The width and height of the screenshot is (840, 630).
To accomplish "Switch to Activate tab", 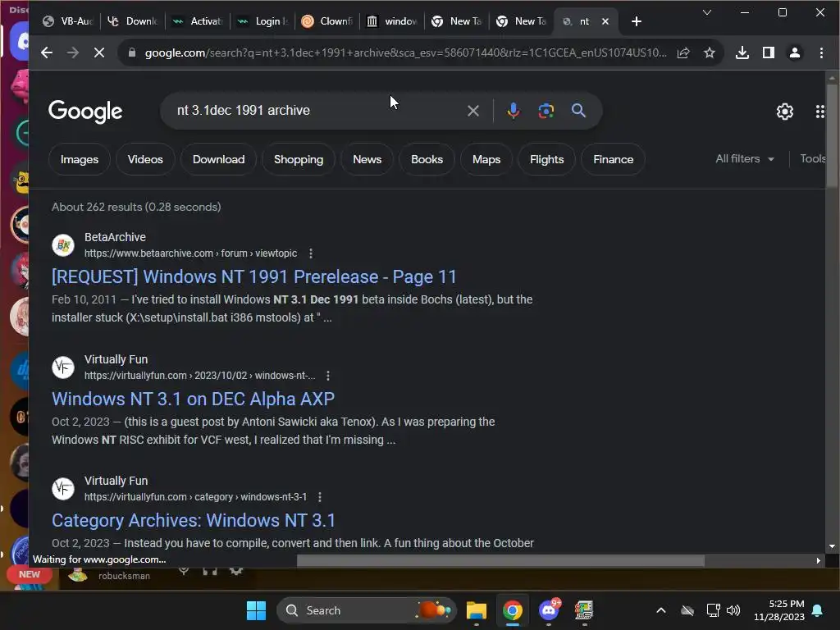I will (x=197, y=21).
